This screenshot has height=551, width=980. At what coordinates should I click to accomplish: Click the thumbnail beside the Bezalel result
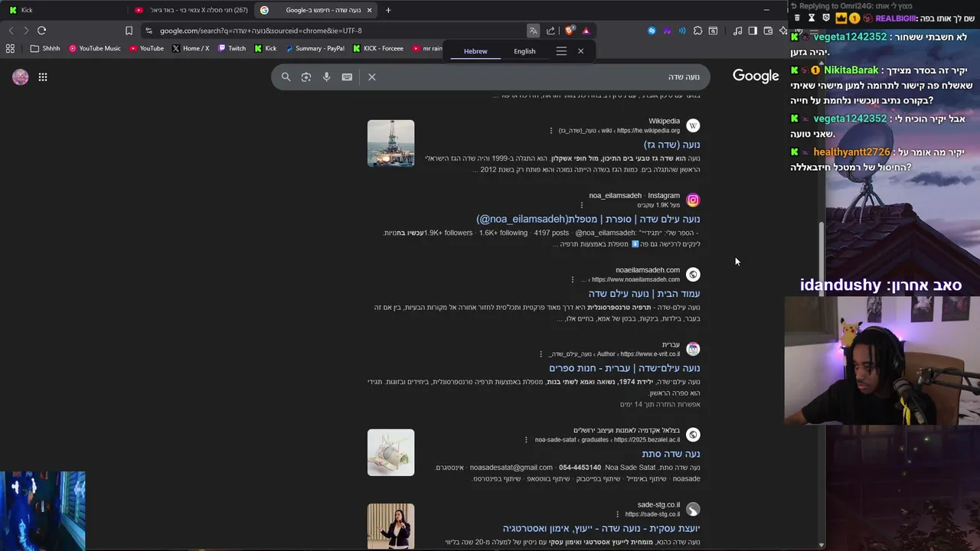tap(390, 452)
